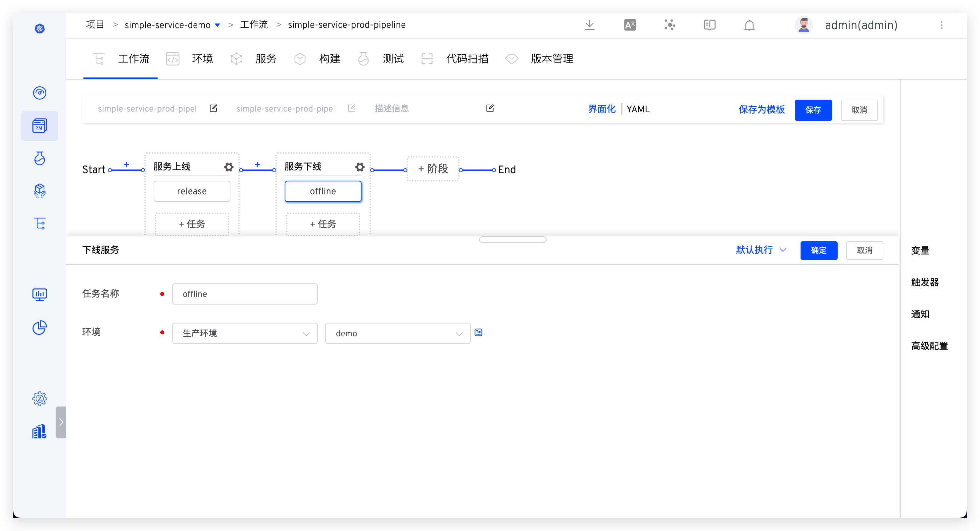The width and height of the screenshot is (980, 531).
Task: Click the 保存 save button
Action: [813, 110]
